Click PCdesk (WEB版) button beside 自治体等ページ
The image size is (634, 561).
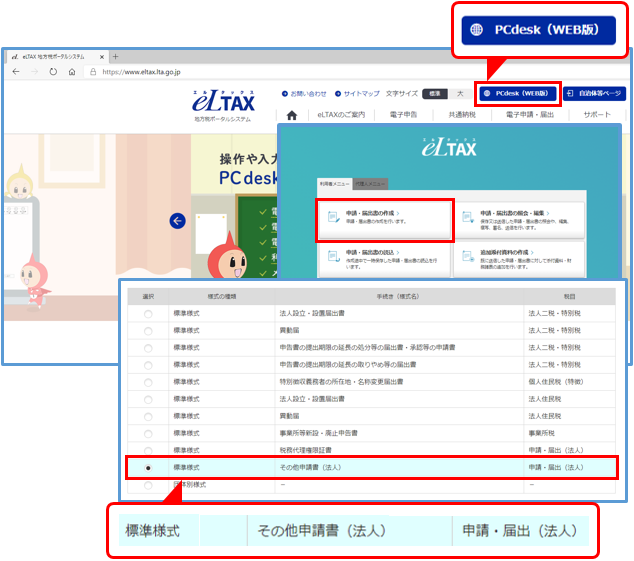click(x=518, y=93)
